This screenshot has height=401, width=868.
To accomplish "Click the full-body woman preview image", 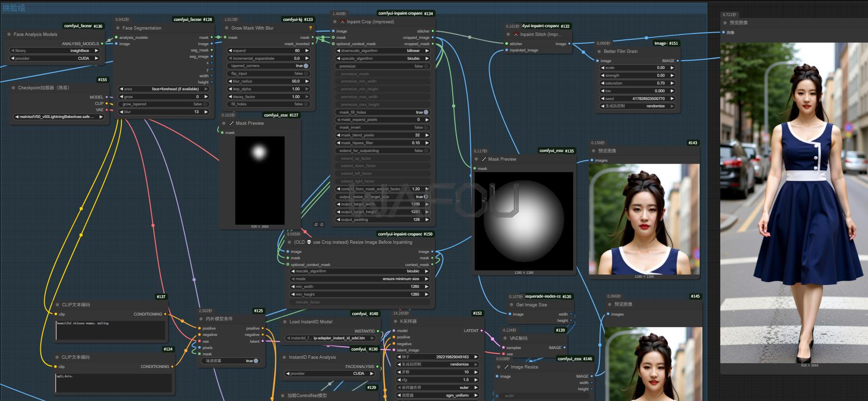I will (x=794, y=203).
